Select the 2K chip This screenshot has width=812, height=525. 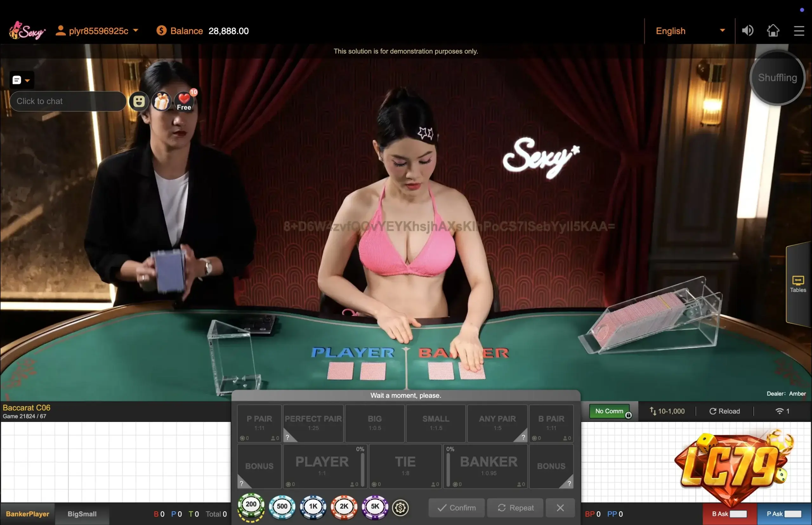tap(344, 507)
